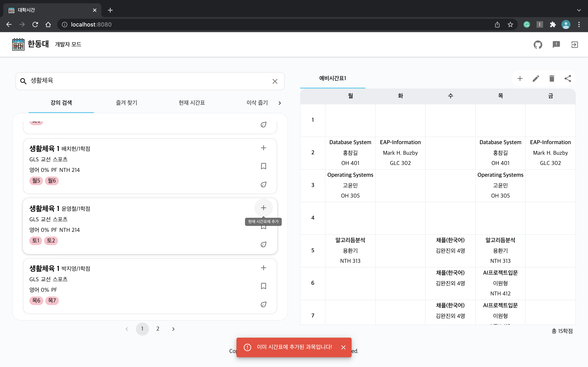Bookmark the 생활체육 1 박지영 course

(x=263, y=286)
